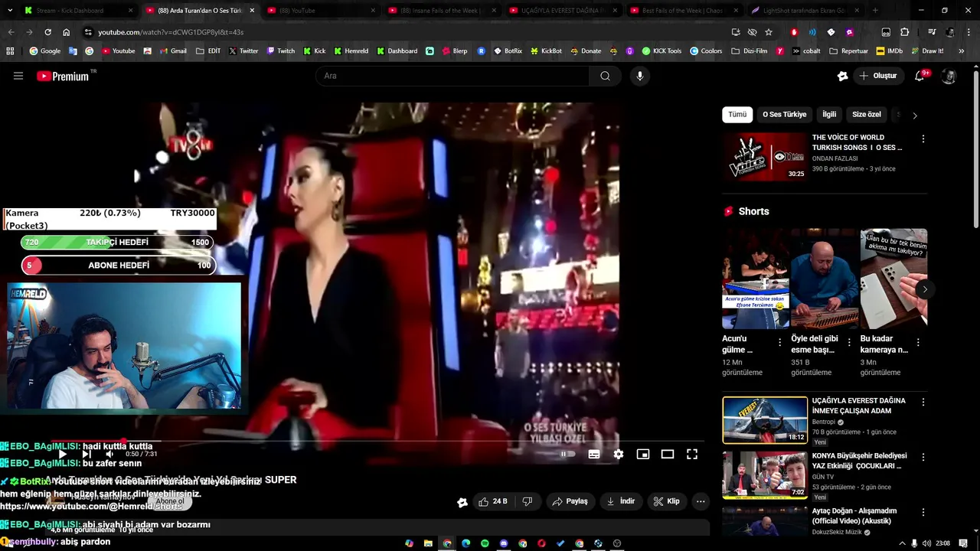Mute the video volume speaker icon
The height and width of the screenshot is (551, 980).
tap(109, 454)
